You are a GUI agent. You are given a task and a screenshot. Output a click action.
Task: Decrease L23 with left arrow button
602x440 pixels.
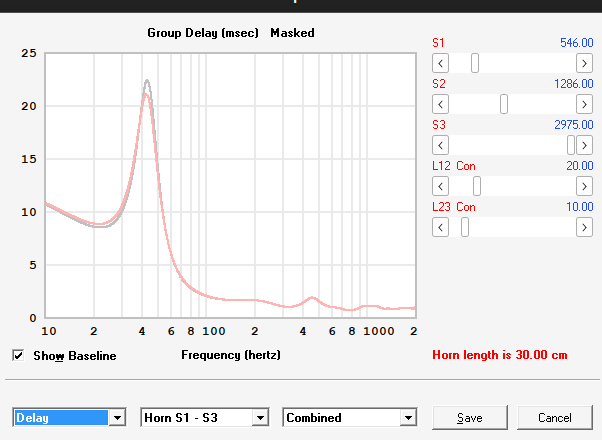440,228
